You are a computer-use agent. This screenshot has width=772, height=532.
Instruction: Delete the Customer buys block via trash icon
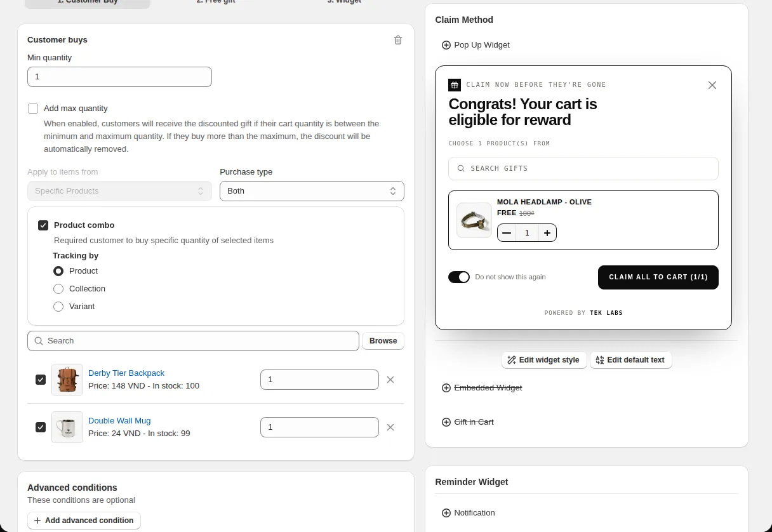pyautogui.click(x=398, y=40)
